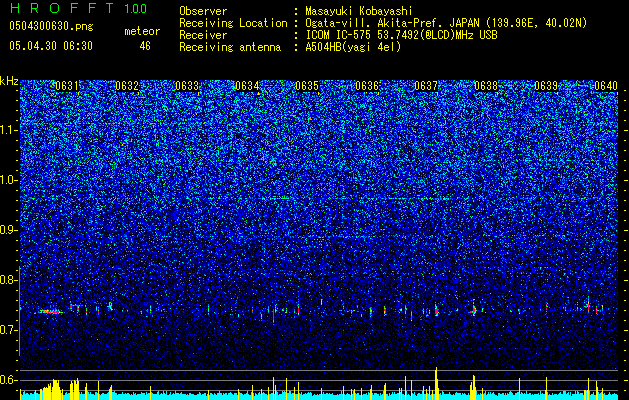Click the A504HB(yagi 4el) antenna value
The height and width of the screenshot is (400, 629).
(353, 47)
